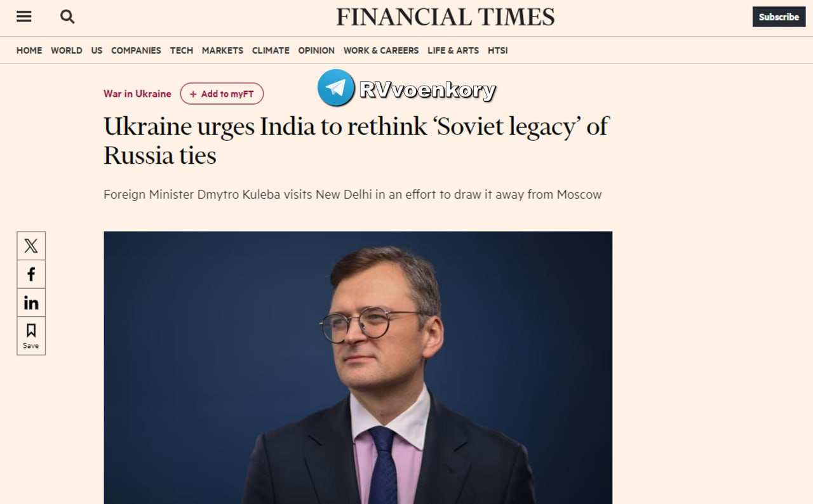This screenshot has width=813, height=504.
Task: Click the Subscribe button
Action: tap(779, 17)
